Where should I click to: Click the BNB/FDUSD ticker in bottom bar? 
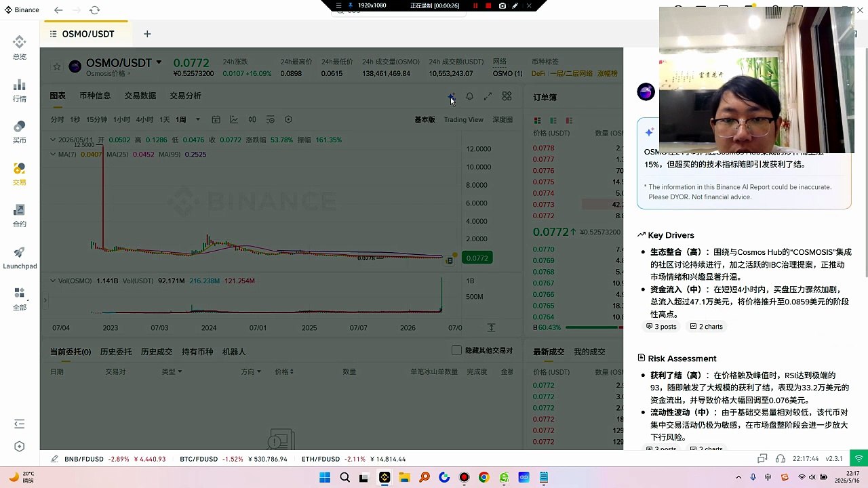click(115, 459)
